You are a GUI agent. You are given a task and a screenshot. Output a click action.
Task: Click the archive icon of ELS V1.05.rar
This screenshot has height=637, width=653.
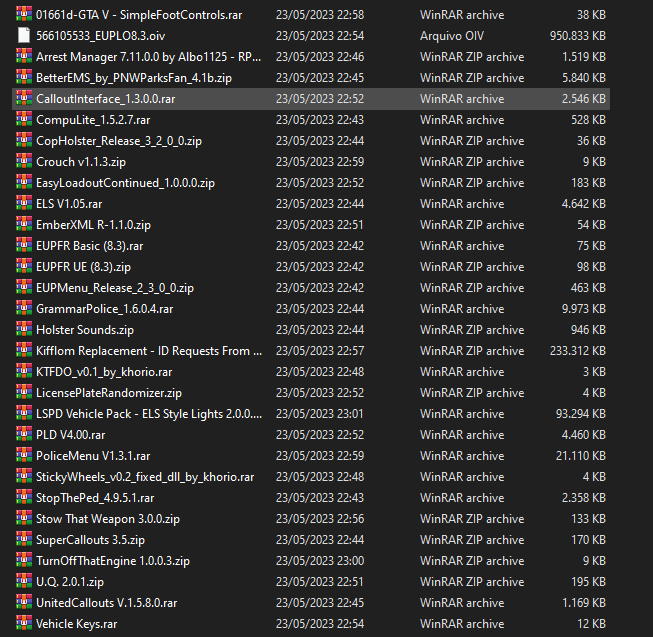[24, 203]
